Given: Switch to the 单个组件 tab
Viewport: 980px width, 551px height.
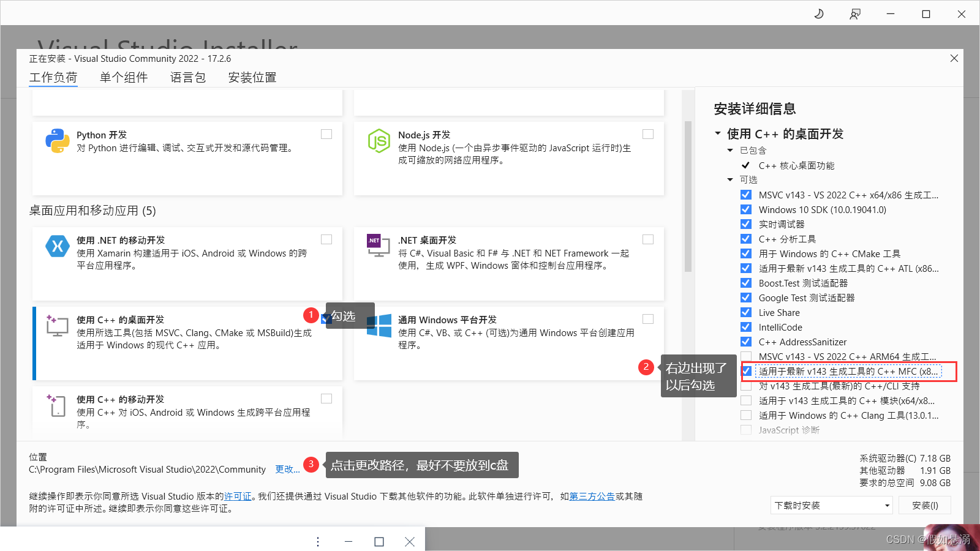Looking at the screenshot, I should (124, 78).
